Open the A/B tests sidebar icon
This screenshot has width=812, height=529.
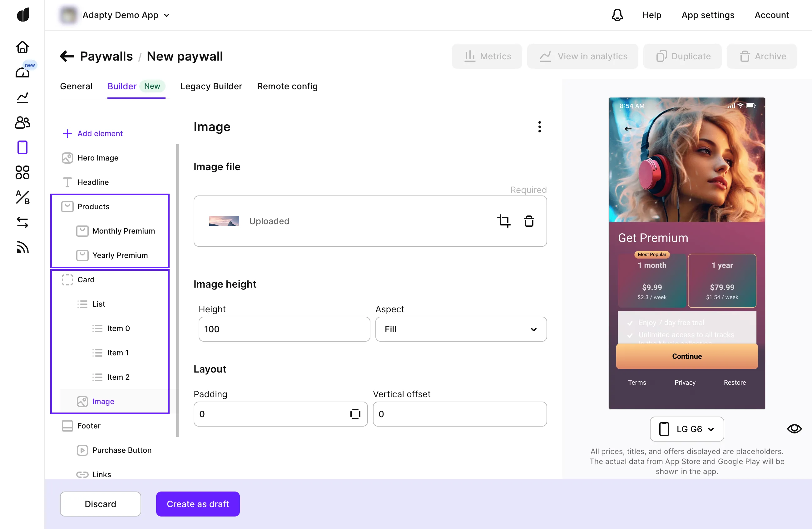[22, 197]
